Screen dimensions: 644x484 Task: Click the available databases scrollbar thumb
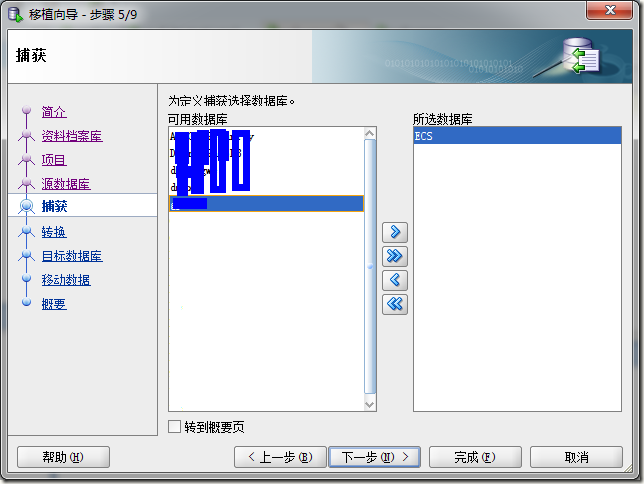[370, 267]
